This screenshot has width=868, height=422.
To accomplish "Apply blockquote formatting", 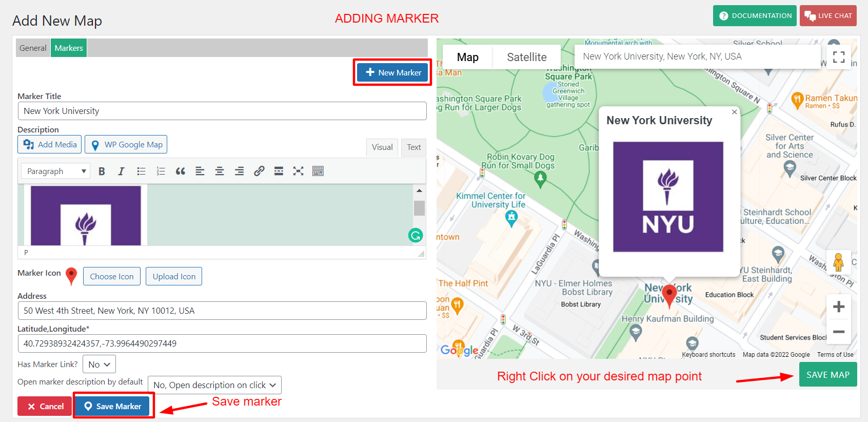I will point(181,171).
